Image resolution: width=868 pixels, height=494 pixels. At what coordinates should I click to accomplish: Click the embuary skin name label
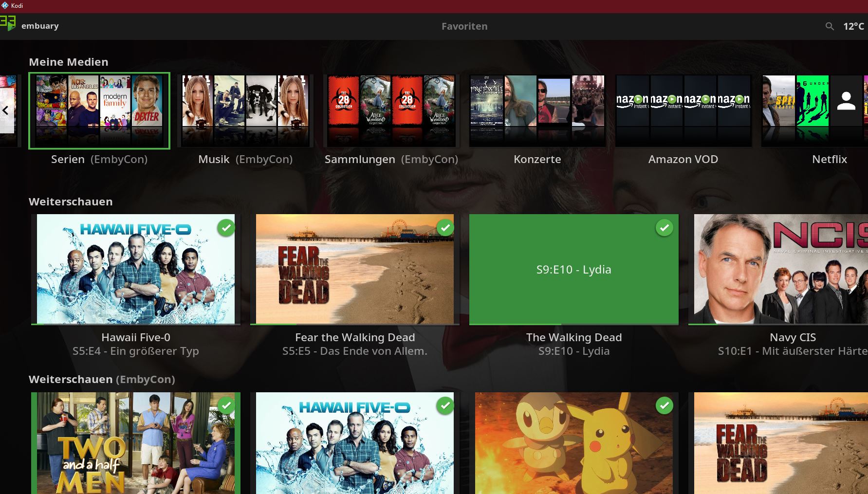tap(40, 26)
